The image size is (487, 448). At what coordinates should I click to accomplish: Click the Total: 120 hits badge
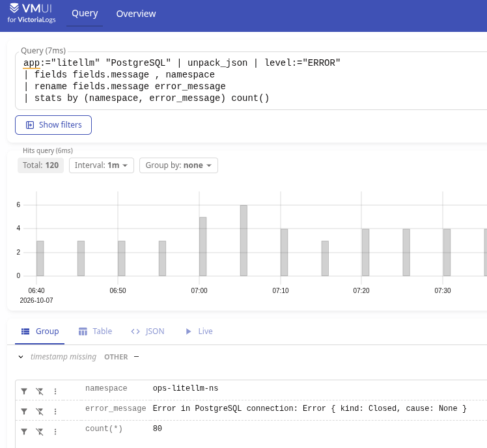[40, 165]
